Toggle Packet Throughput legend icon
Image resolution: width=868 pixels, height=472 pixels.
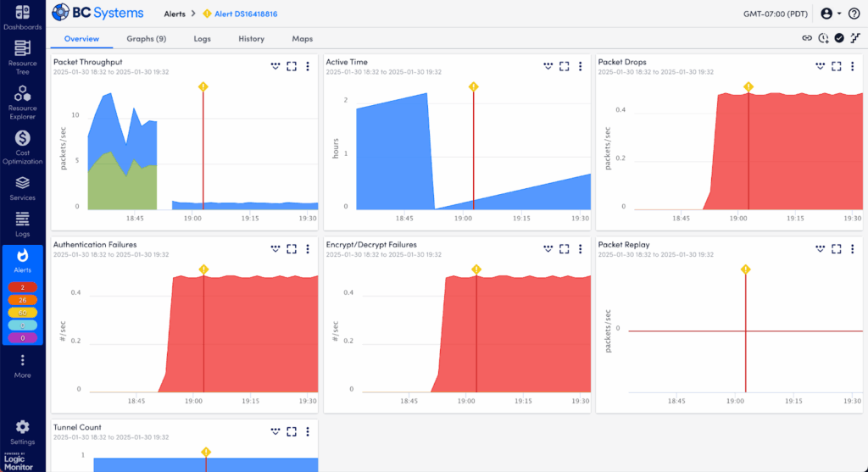click(275, 66)
